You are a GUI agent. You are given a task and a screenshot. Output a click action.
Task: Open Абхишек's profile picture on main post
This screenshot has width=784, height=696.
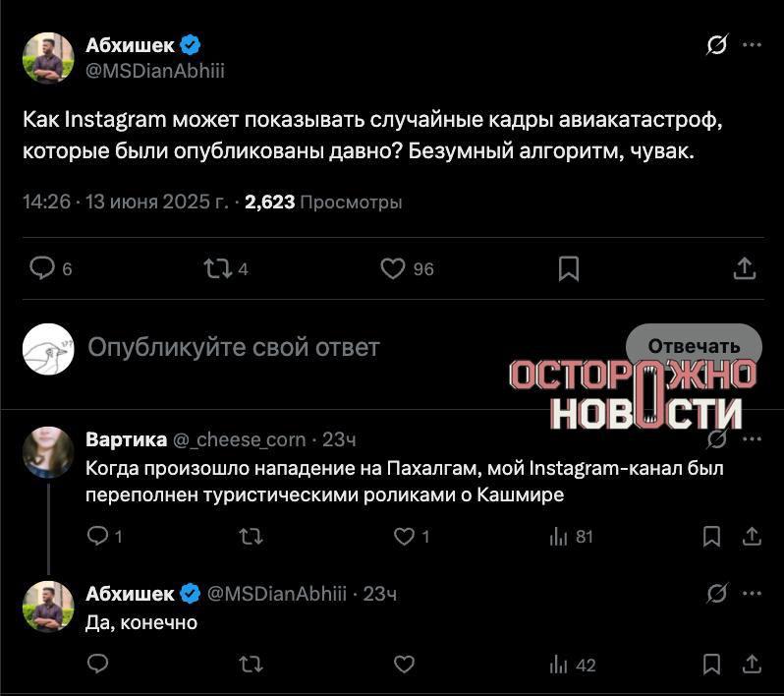[48, 58]
